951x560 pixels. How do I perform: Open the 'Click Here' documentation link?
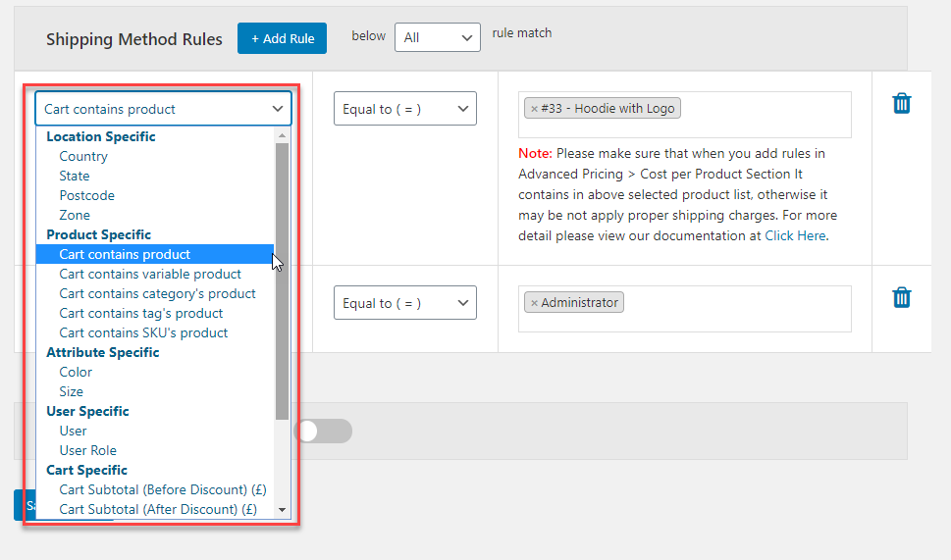tap(795, 235)
